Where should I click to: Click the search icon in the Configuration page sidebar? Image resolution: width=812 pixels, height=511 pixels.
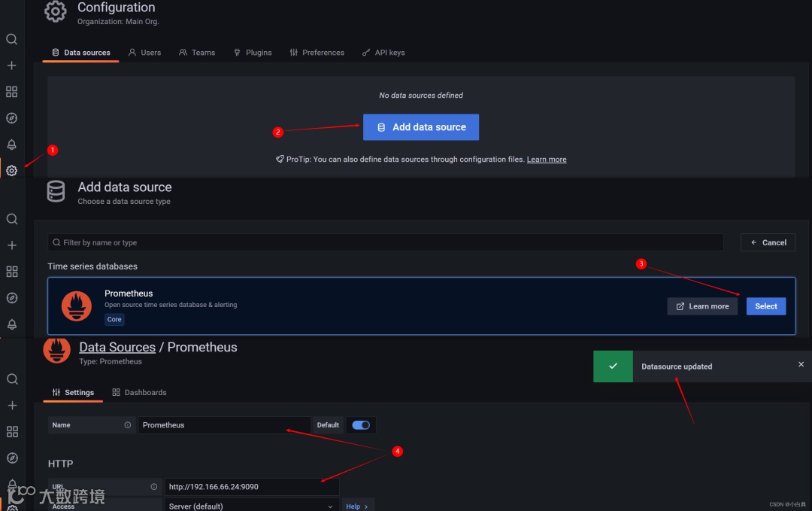pyautogui.click(x=11, y=39)
